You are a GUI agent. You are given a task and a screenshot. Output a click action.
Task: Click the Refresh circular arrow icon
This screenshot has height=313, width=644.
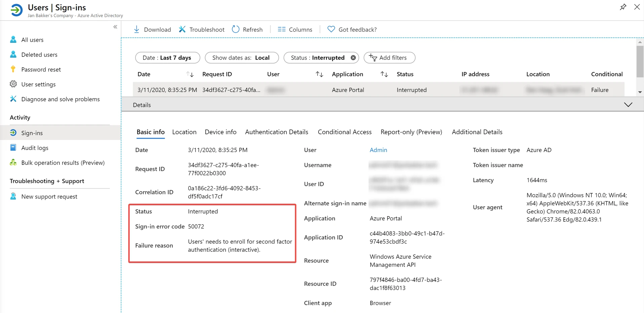[x=236, y=29]
